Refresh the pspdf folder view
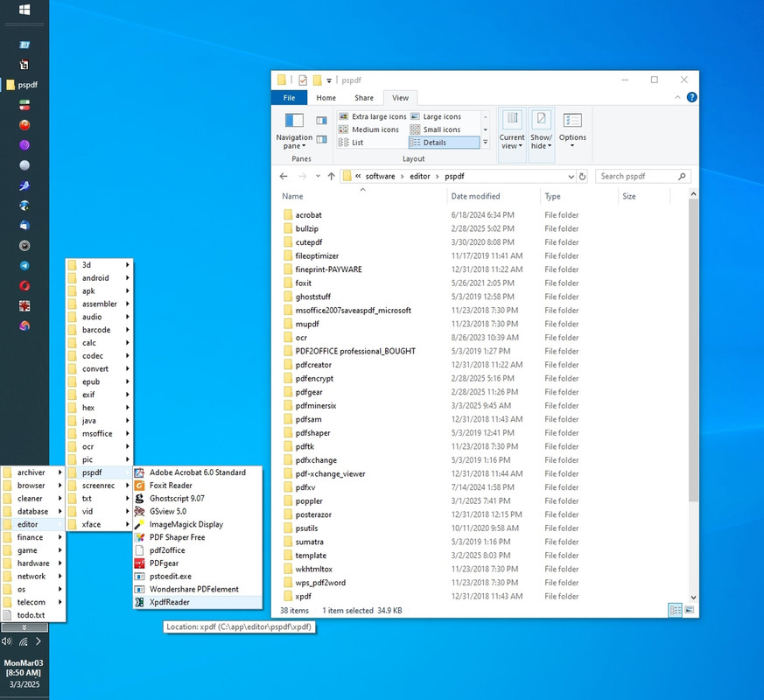This screenshot has width=764, height=700. (x=582, y=177)
